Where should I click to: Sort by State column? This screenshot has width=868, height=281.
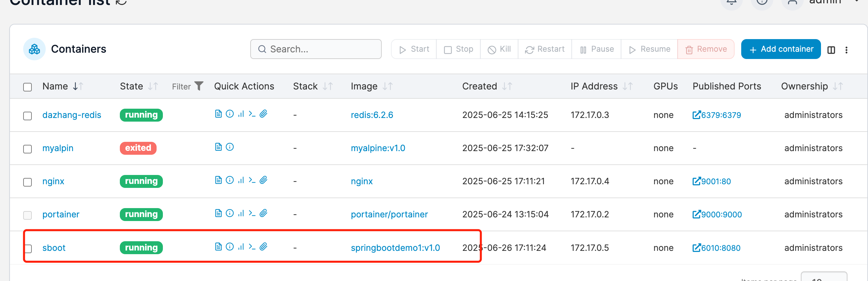pos(139,86)
